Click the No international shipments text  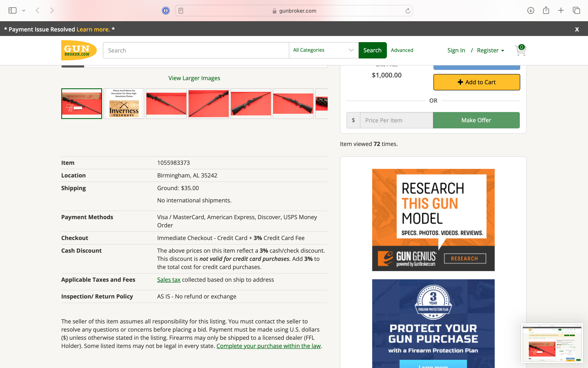click(194, 200)
